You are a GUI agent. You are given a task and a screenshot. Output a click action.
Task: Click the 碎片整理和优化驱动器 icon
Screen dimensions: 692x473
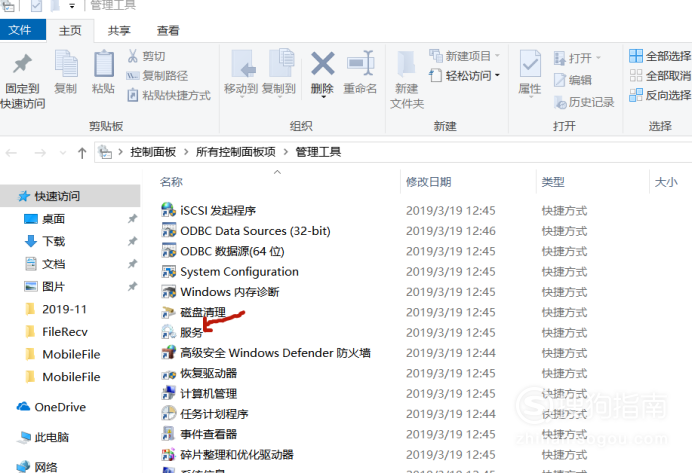168,454
